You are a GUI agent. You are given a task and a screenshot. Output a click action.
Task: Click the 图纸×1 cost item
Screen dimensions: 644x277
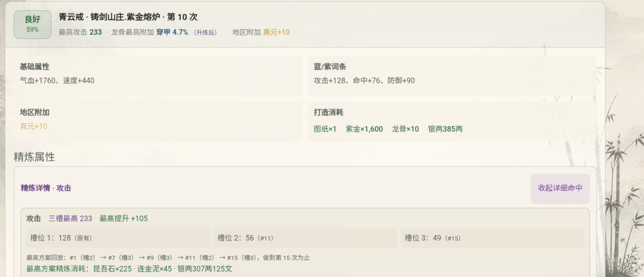point(325,129)
